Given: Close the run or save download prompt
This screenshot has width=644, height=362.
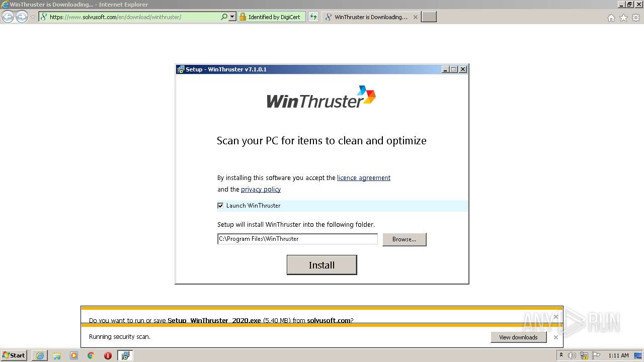Looking at the screenshot, I should (x=555, y=317).
